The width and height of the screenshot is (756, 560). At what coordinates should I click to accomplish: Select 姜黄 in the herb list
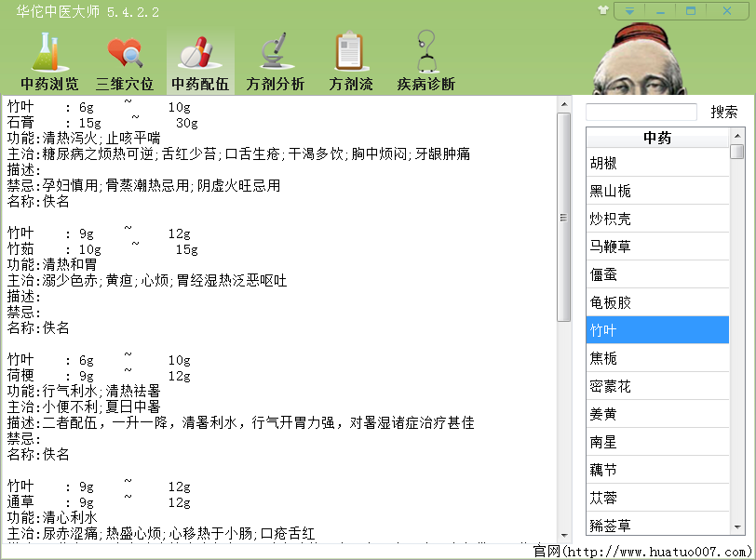pyautogui.click(x=657, y=413)
